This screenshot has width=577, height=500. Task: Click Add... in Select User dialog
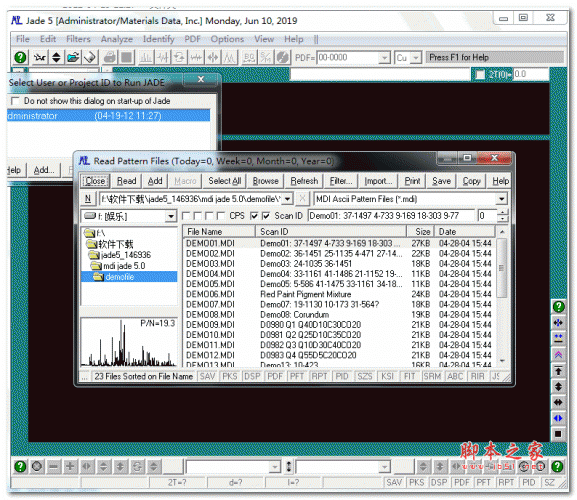coord(44,170)
